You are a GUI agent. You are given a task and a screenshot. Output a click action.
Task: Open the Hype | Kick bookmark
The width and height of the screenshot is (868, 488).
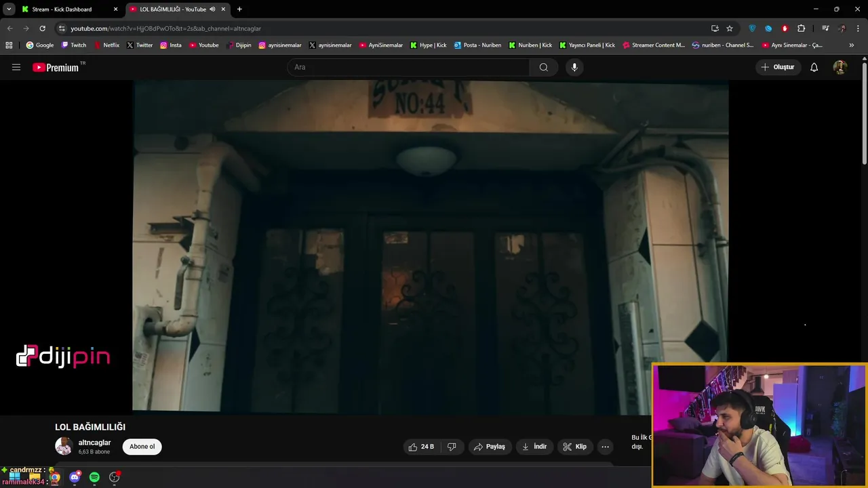point(429,45)
